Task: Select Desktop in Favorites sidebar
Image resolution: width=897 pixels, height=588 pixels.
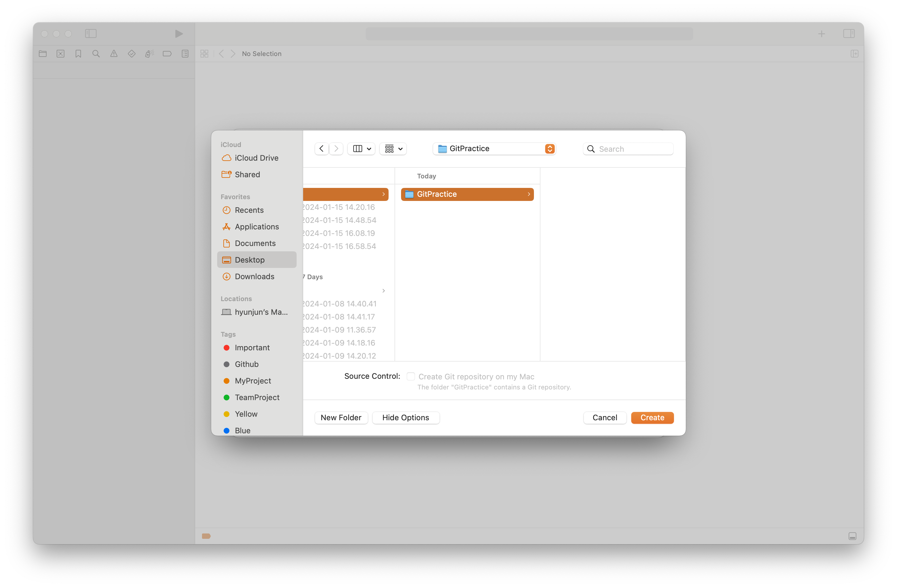Action: 249,260
